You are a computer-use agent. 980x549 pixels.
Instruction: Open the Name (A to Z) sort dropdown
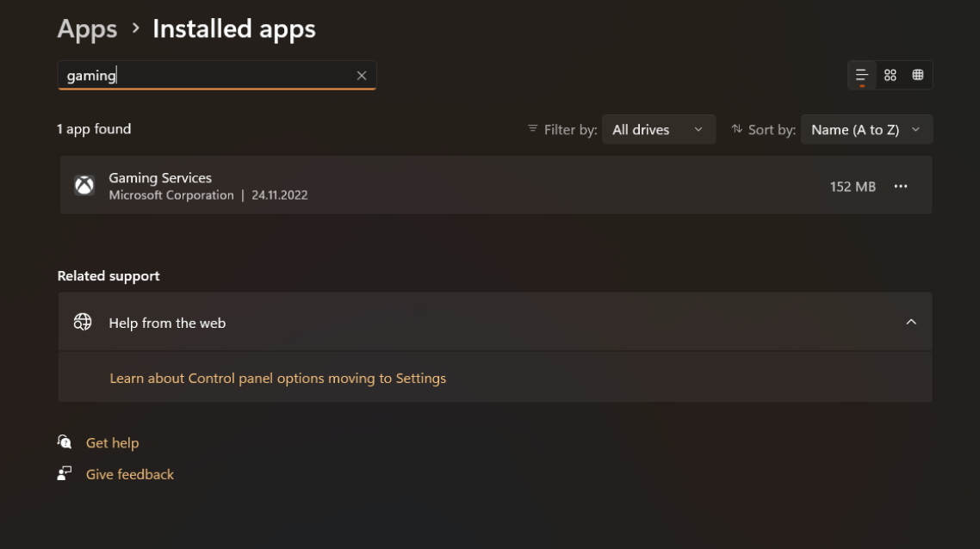point(866,129)
